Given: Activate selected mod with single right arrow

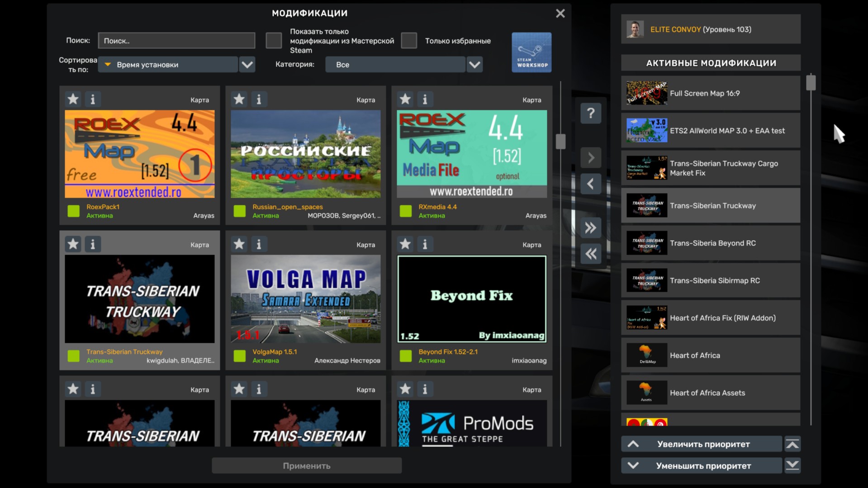Looking at the screenshot, I should point(591,157).
